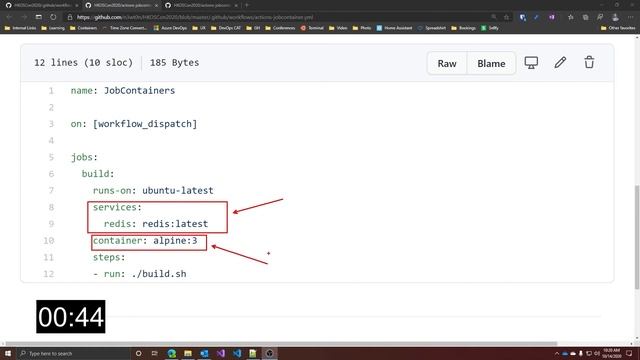Open browser Favorites list icon
The height and width of the screenshot is (360, 640).
[x=571, y=17]
